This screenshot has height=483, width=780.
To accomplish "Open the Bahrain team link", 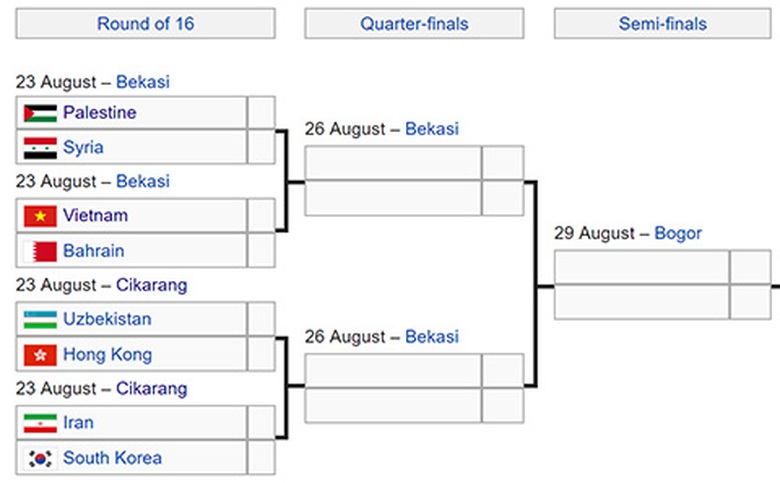I will tap(93, 251).
